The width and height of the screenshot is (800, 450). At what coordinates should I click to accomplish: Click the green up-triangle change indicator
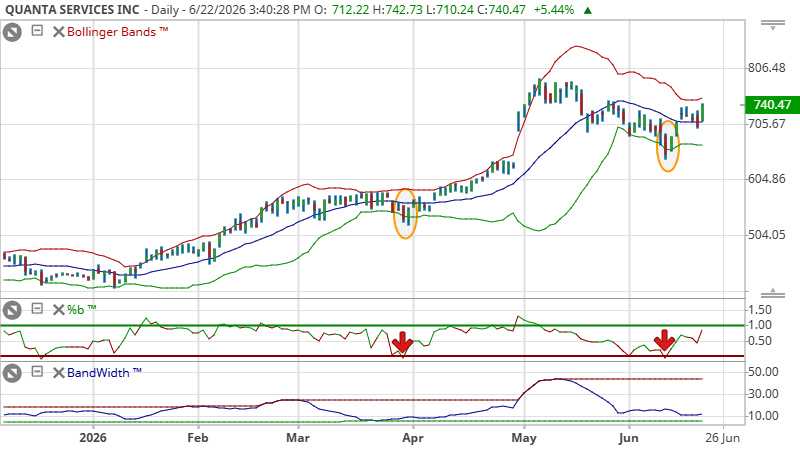pos(588,10)
